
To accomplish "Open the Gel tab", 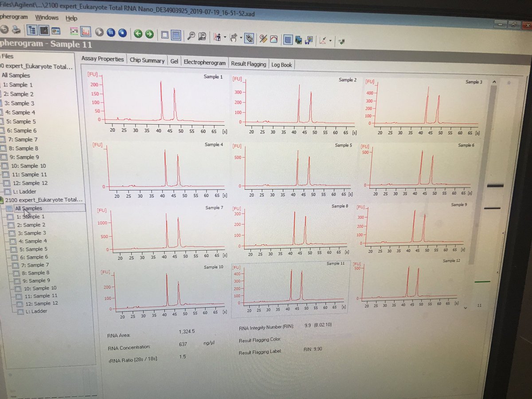I will 174,62.
